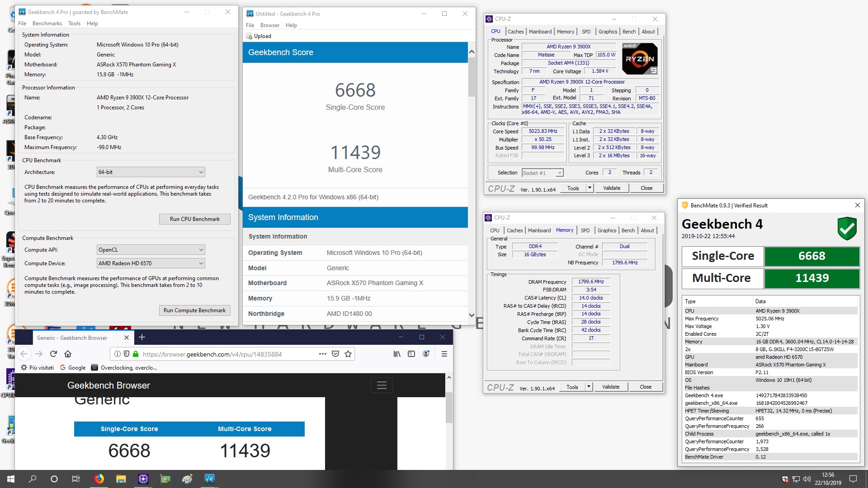View the secure connection padlock details

[x=135, y=354]
